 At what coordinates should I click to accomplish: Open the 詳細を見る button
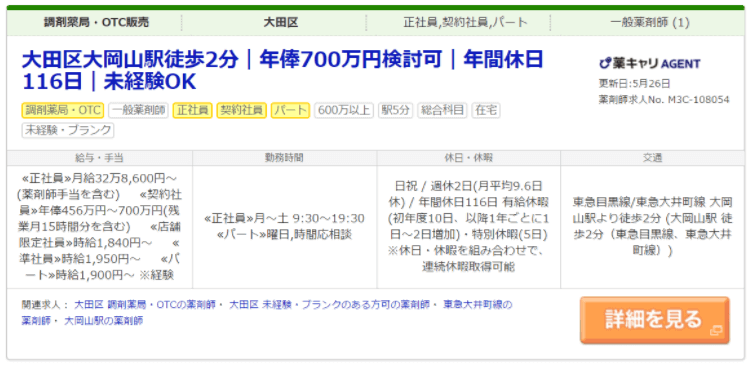pos(655,320)
